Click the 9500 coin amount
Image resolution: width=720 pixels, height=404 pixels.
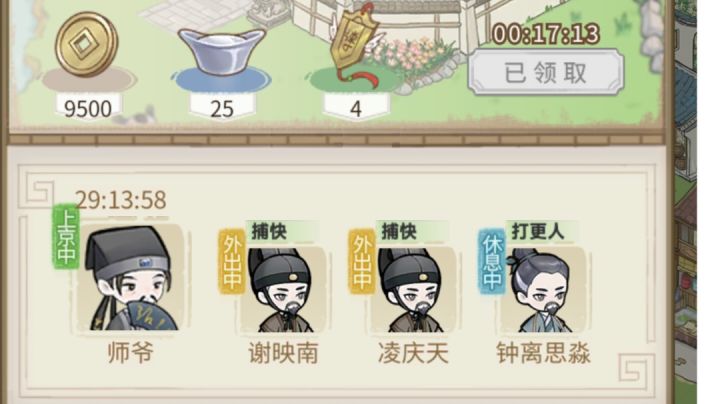[88, 108]
